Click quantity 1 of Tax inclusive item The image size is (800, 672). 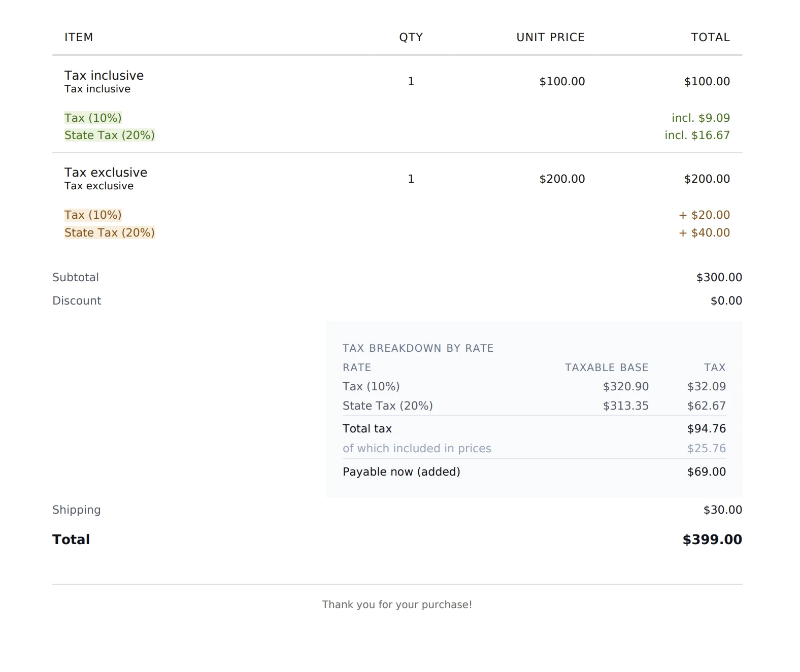[411, 81]
